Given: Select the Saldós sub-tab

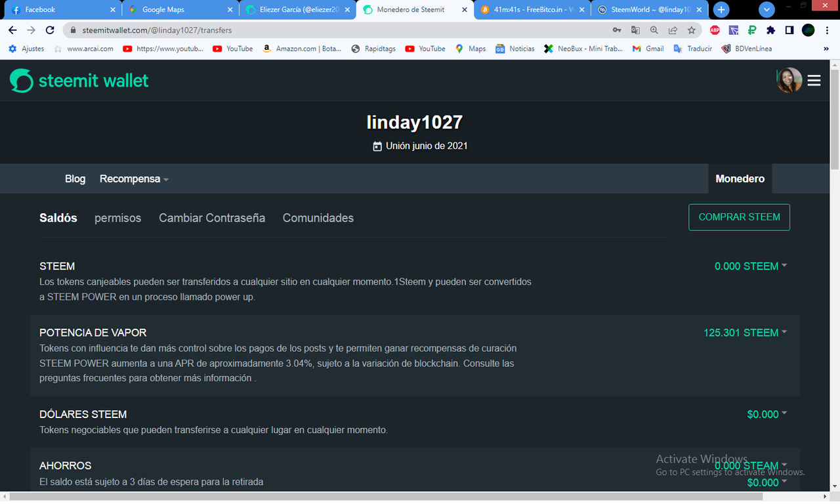Looking at the screenshot, I should [x=58, y=218].
